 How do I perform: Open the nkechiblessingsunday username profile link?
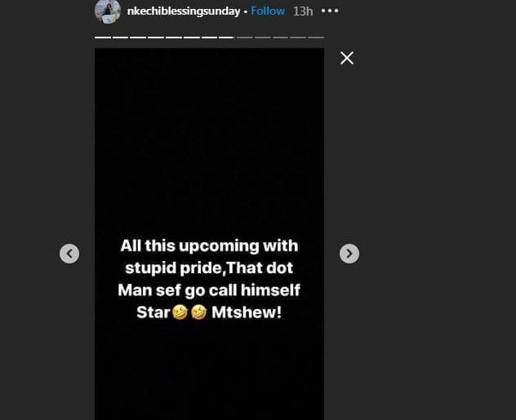tap(183, 11)
